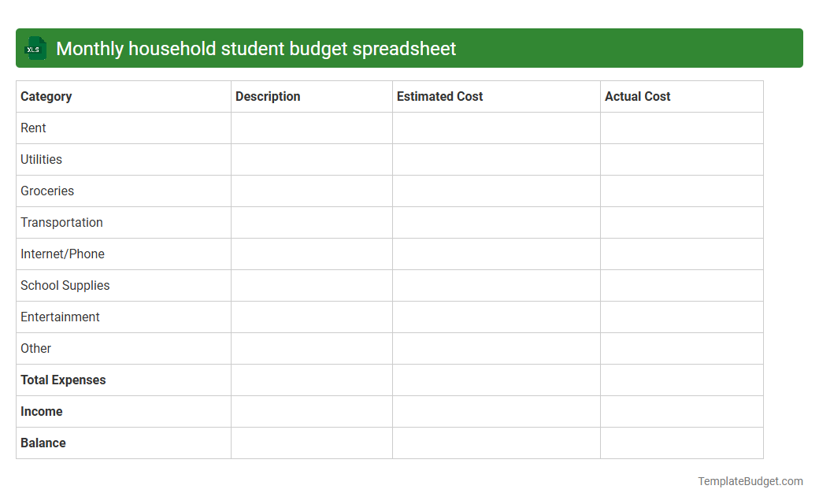The image size is (819, 504).
Task: Click the Internet/Phone row label
Action: [x=62, y=254]
